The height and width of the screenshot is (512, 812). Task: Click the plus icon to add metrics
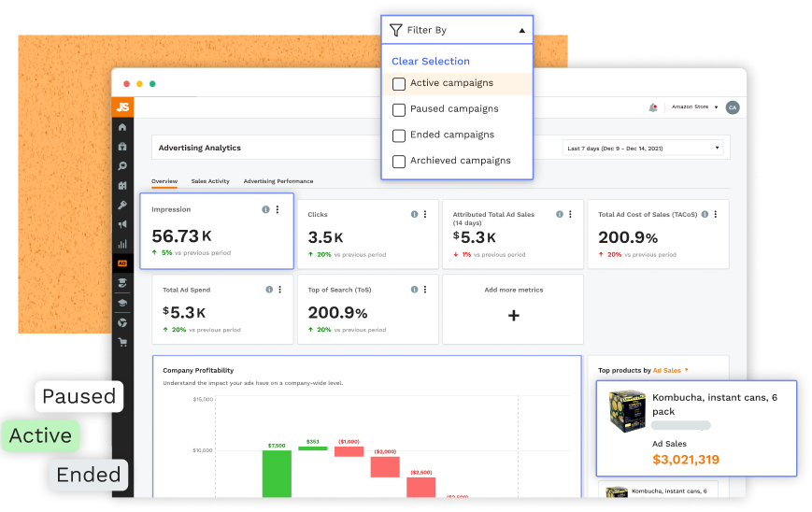coord(514,315)
